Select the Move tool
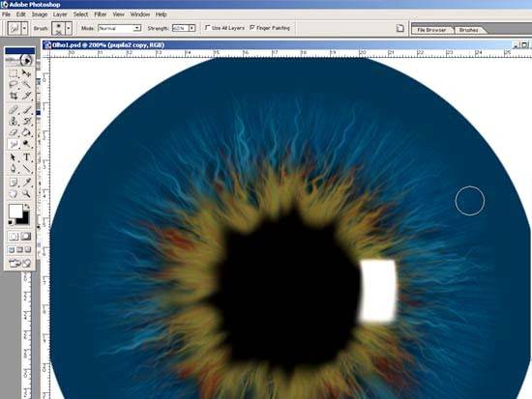Viewport: 532px width, 399px height. [26, 73]
